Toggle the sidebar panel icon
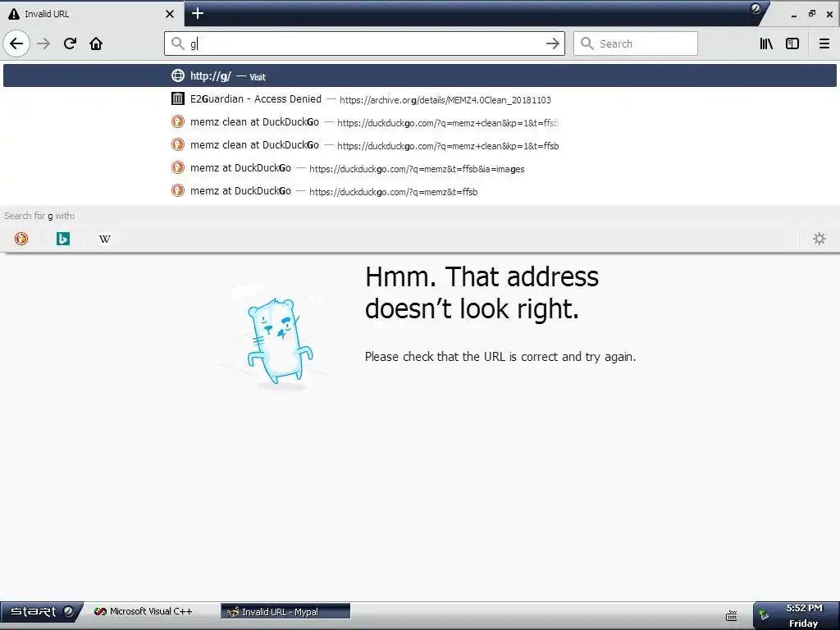 [x=792, y=43]
